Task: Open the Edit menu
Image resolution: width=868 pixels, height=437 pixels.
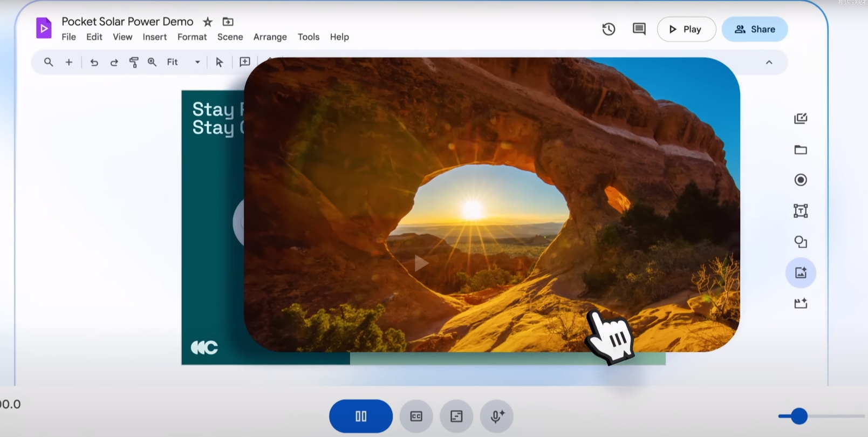Action: coord(94,37)
